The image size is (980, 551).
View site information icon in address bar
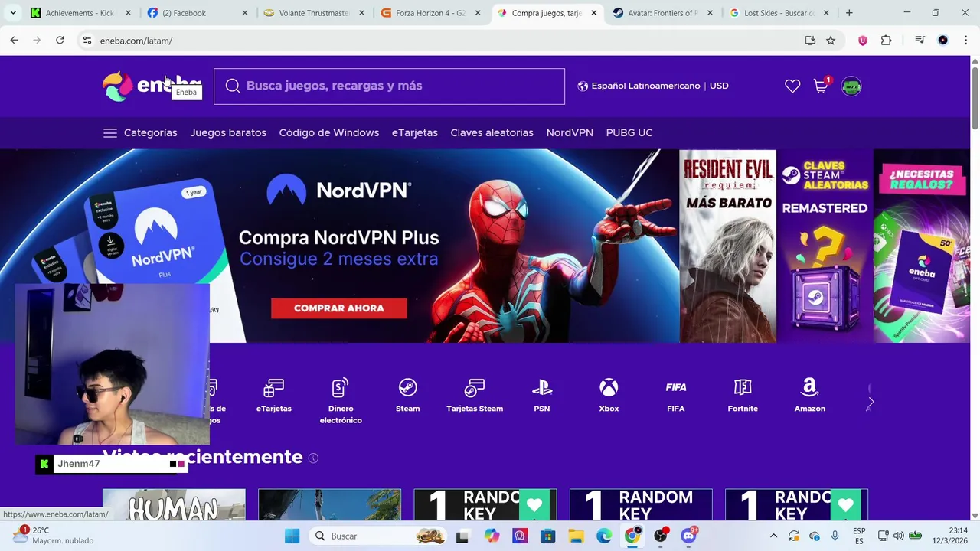coord(87,41)
